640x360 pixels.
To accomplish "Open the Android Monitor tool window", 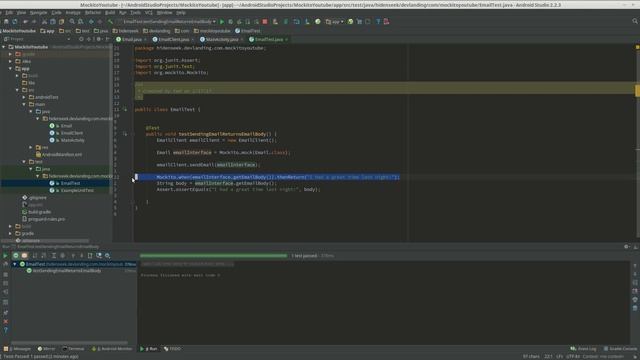I will click(x=112, y=349).
